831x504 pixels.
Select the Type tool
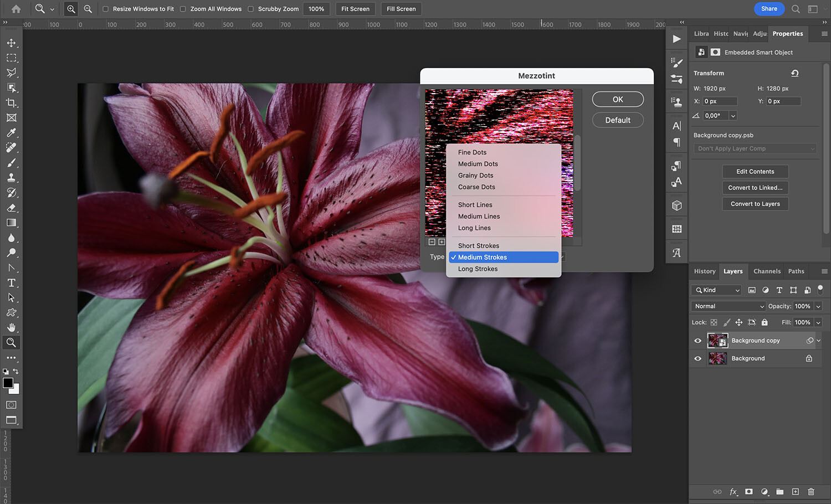click(x=11, y=282)
